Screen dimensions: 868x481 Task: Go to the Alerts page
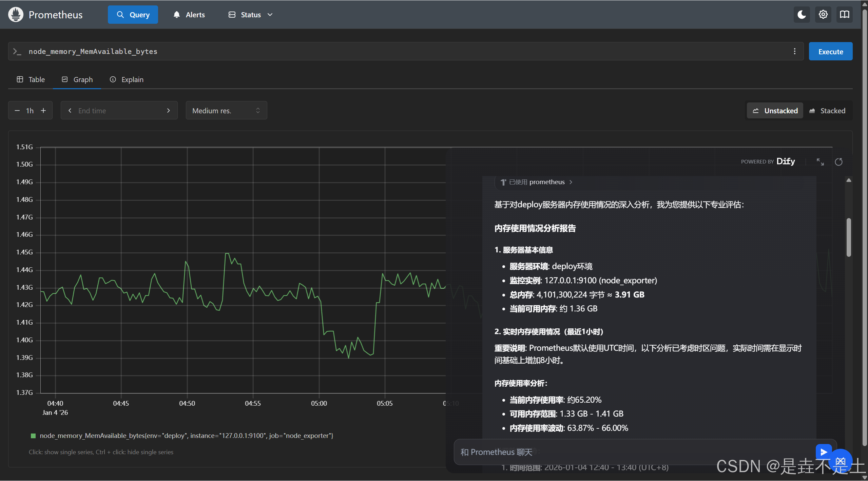point(189,15)
